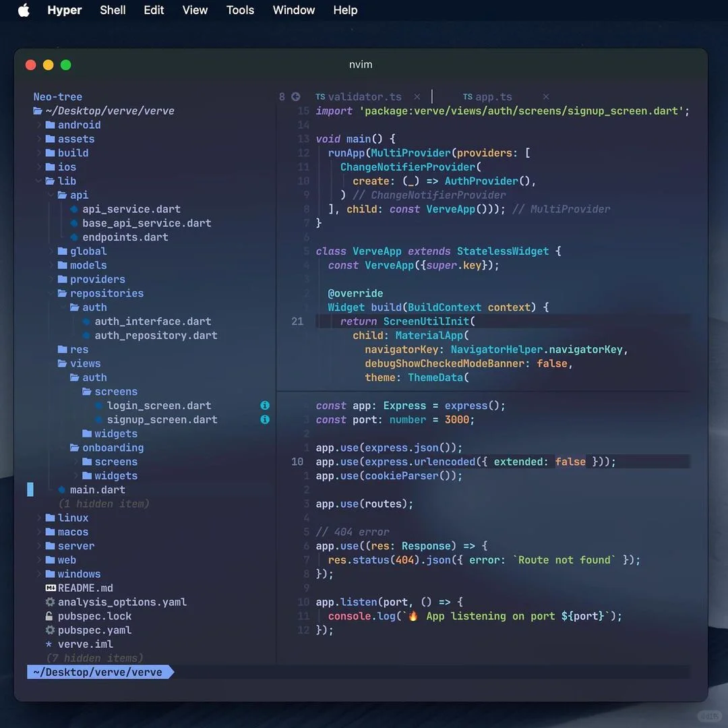Close the validator.ts tab
The height and width of the screenshot is (728, 728).
(417, 96)
